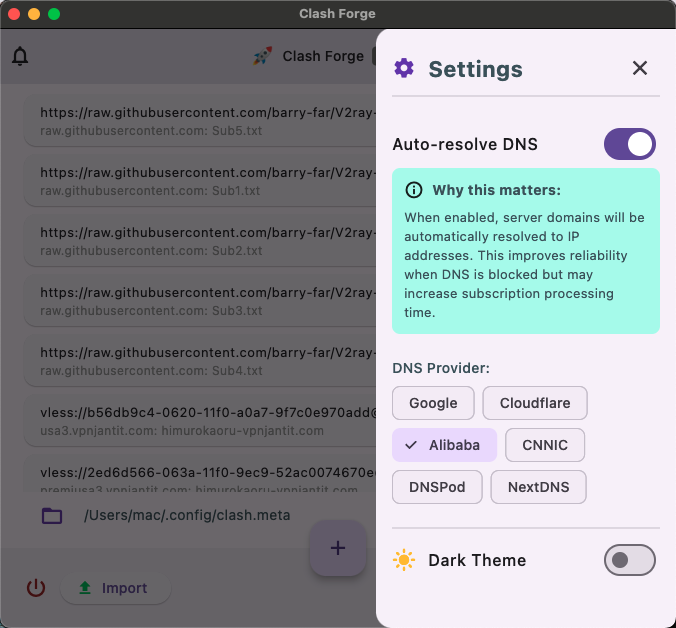
Task: Open the Sub1.txt subscription entry
Action: coord(200,181)
